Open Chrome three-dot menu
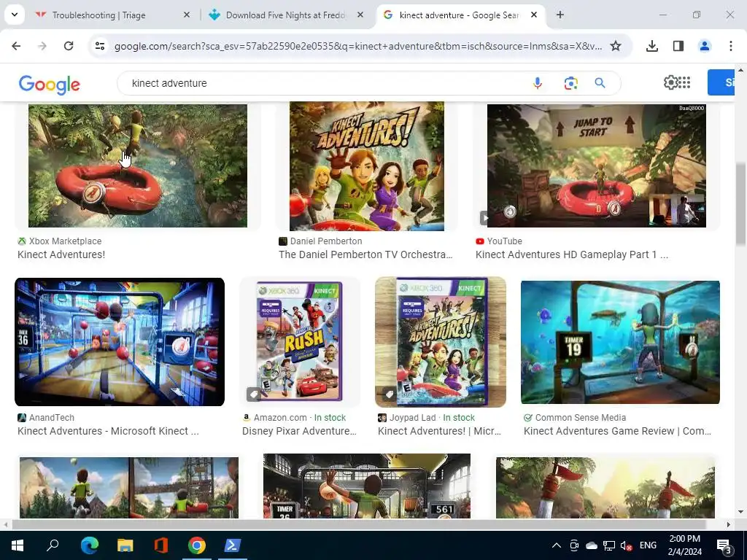The image size is (747, 560). click(x=731, y=46)
